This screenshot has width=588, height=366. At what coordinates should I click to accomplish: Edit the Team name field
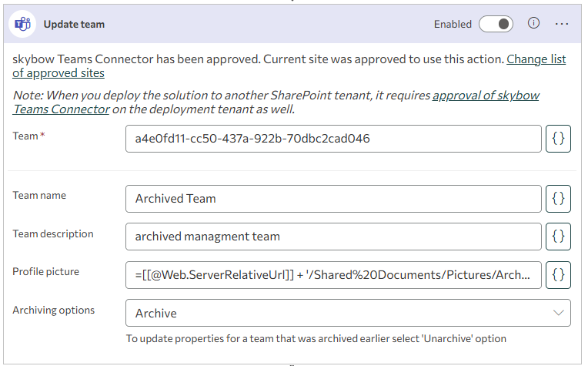point(333,199)
